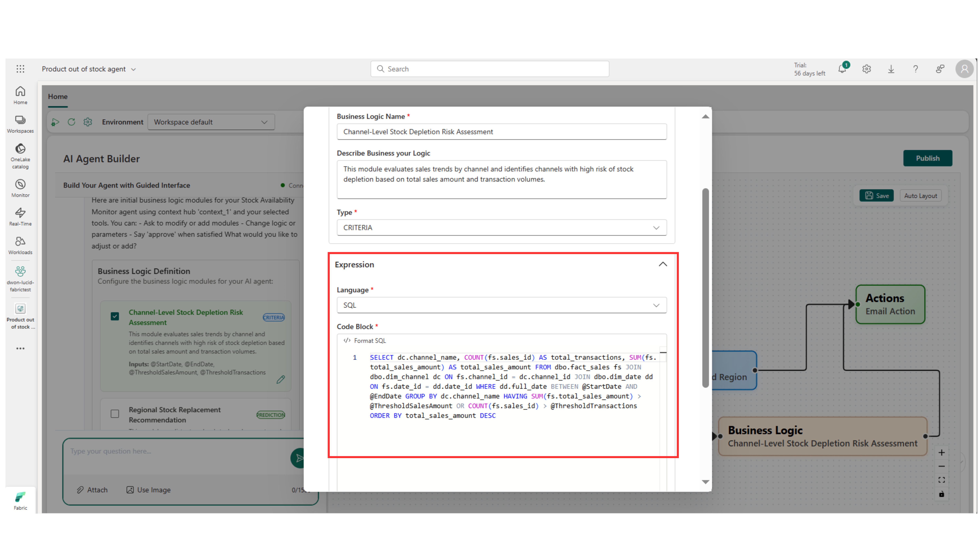This screenshot has height=551, width=980.
Task: Open the Type CRITERIA dropdown
Action: click(501, 227)
